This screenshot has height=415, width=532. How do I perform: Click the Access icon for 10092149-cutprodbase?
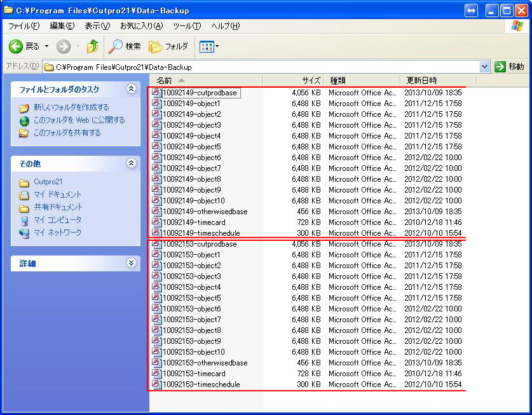(x=156, y=93)
